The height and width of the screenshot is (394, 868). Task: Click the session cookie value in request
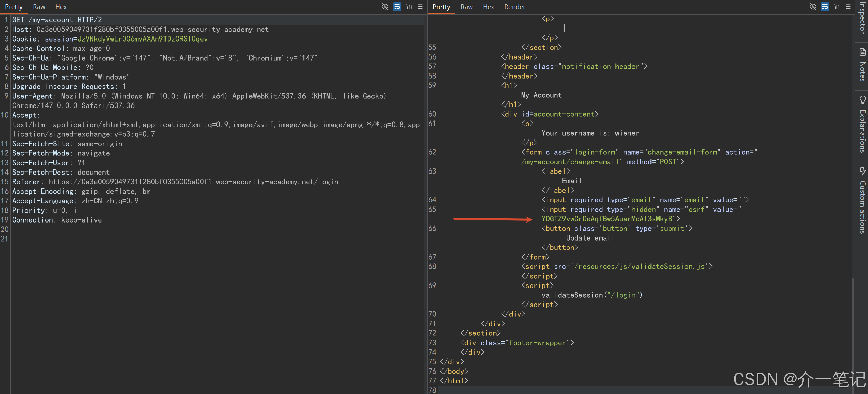coord(143,39)
